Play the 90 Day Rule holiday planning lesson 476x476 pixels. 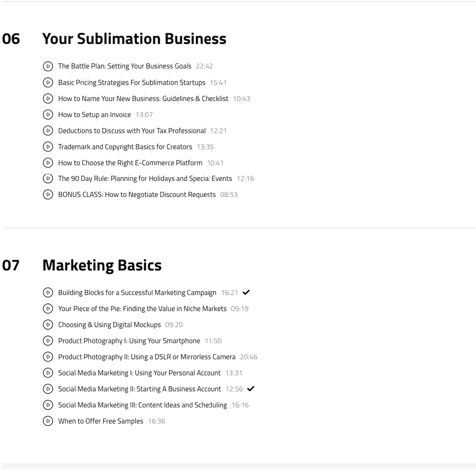(48, 178)
